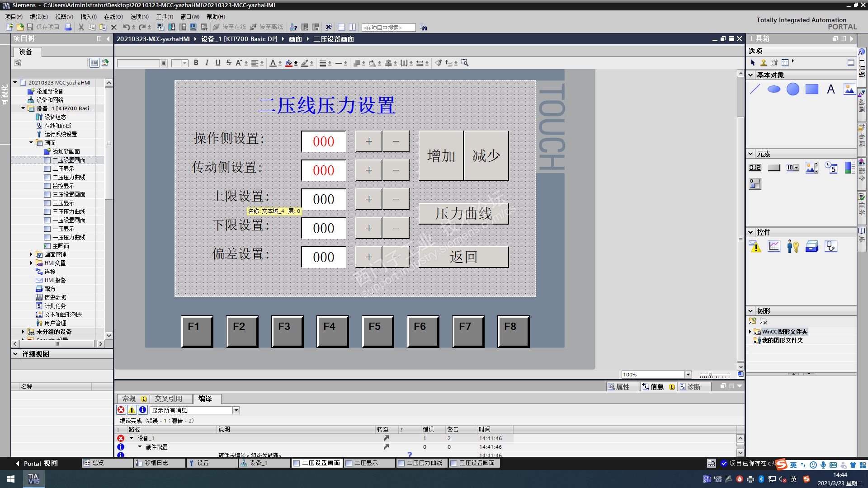The width and height of the screenshot is (868, 488).
Task: Click the 压力曲线 button on screen
Action: 463,213
